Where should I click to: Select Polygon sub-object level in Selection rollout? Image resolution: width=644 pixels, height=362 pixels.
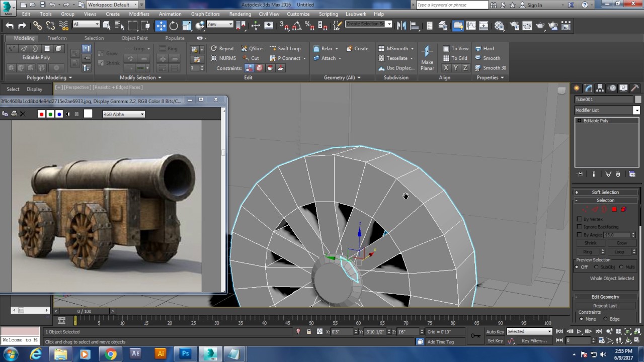(x=614, y=209)
